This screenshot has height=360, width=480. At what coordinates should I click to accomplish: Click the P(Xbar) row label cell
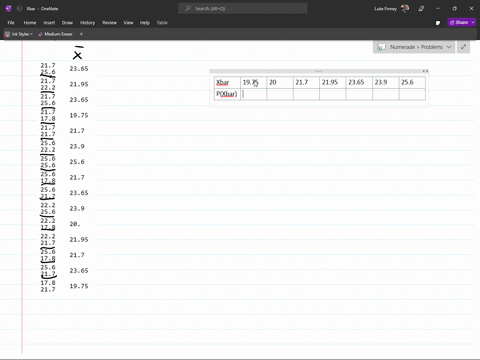227,94
